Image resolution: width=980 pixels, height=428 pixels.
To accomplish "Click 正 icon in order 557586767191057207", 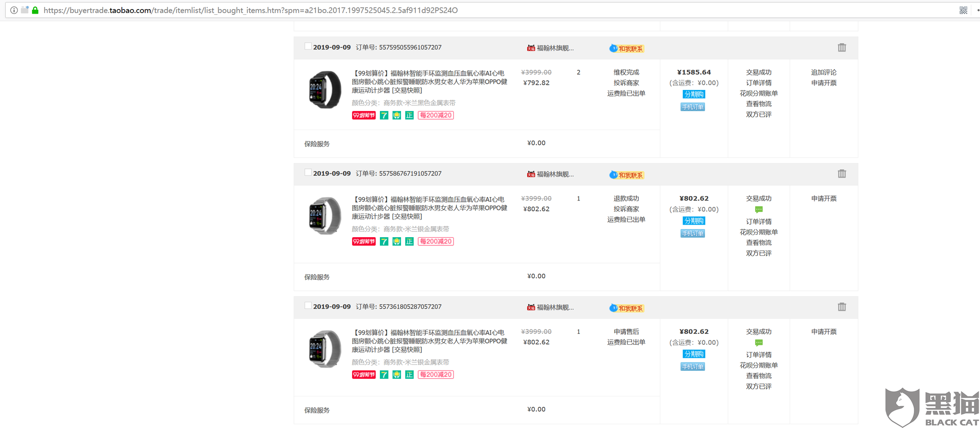I will [x=409, y=241].
